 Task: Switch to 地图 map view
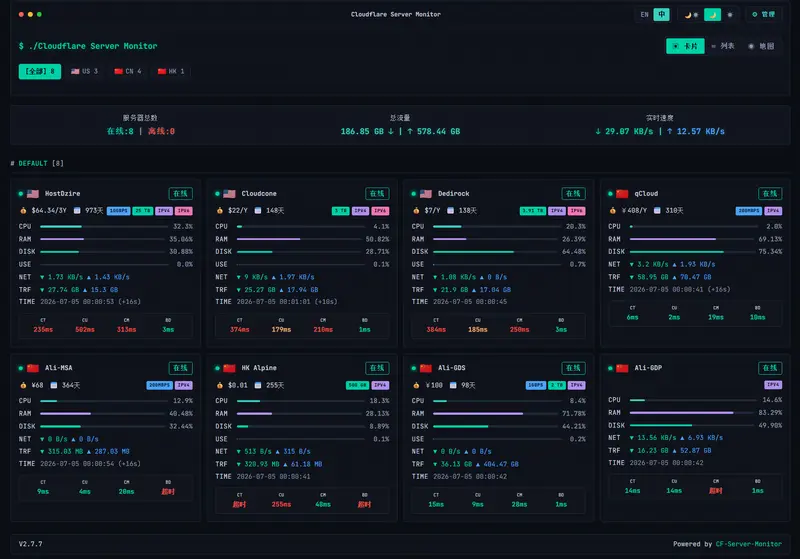[761, 46]
